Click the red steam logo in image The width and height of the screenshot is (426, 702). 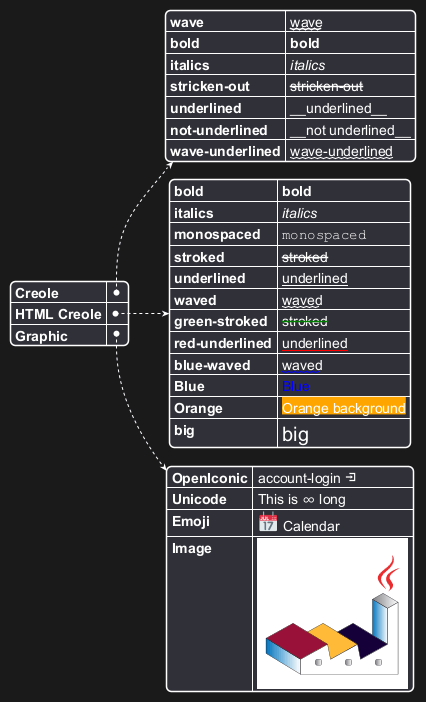pyautogui.click(x=388, y=574)
